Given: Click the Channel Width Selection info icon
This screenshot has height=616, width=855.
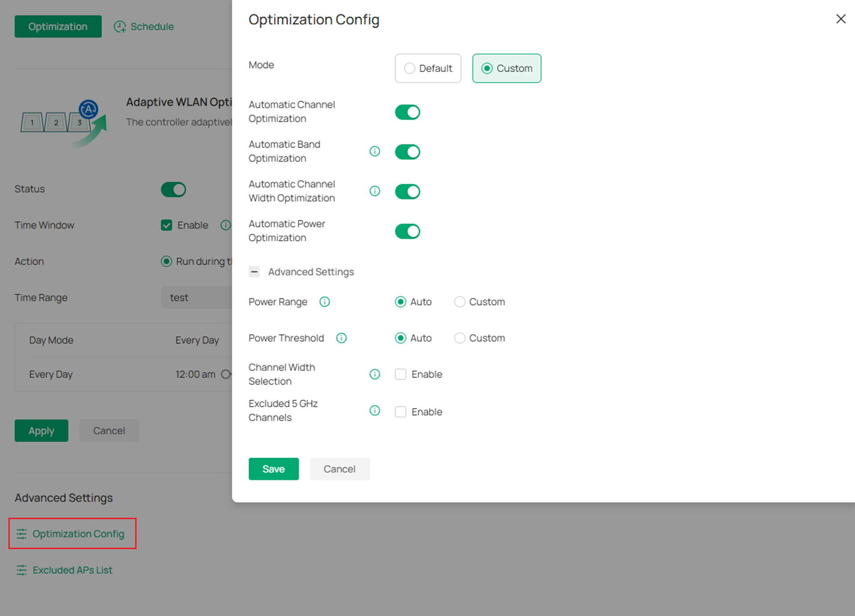Looking at the screenshot, I should pos(375,374).
